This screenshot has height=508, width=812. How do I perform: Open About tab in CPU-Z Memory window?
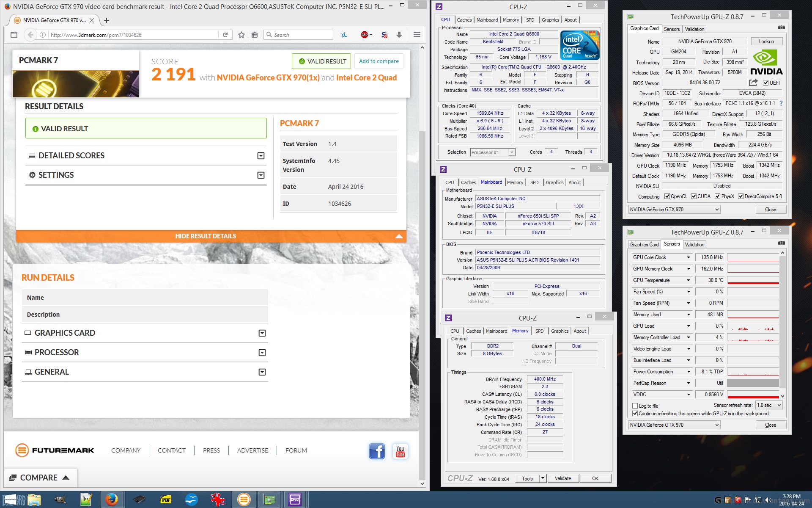coord(580,331)
